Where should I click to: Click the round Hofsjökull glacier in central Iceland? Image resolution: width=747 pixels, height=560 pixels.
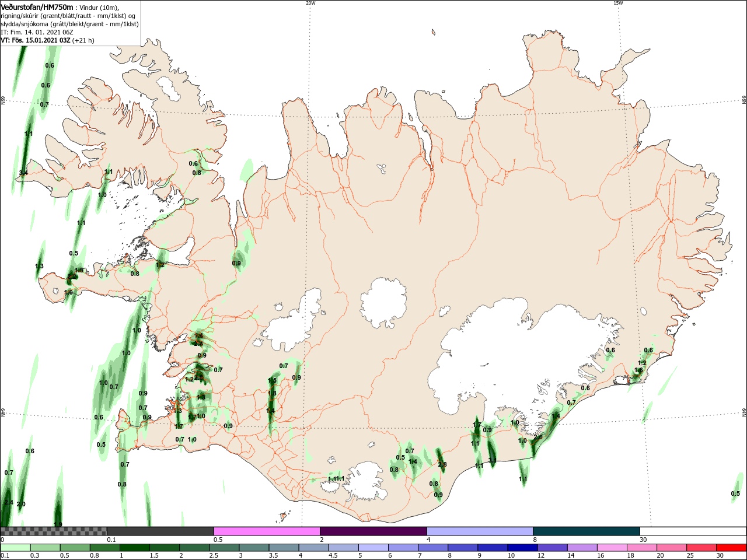[x=383, y=303]
